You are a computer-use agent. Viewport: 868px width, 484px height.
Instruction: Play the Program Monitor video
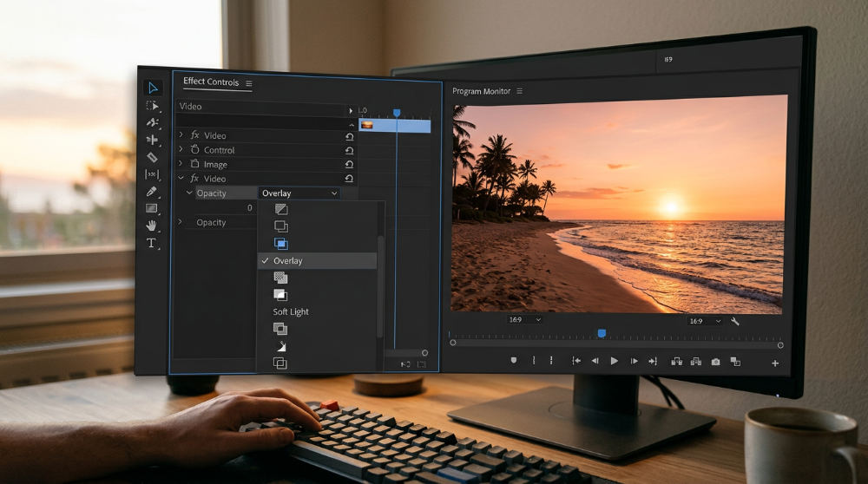coord(614,361)
